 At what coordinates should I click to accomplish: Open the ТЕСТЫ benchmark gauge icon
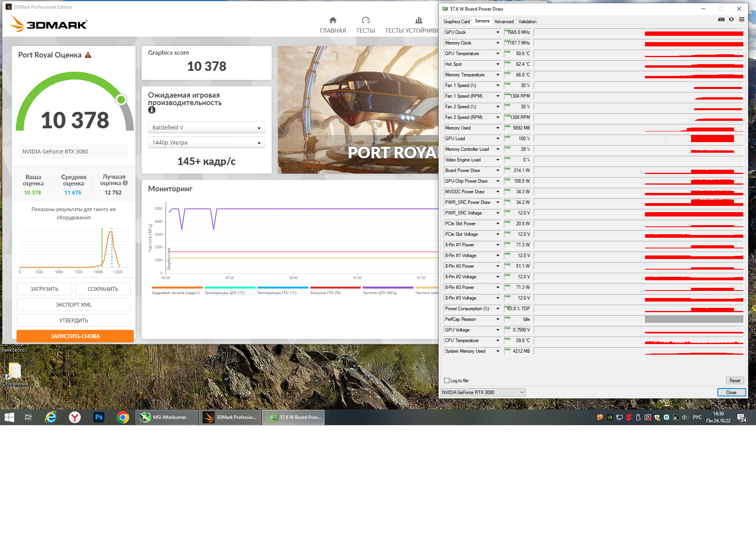[x=365, y=20]
